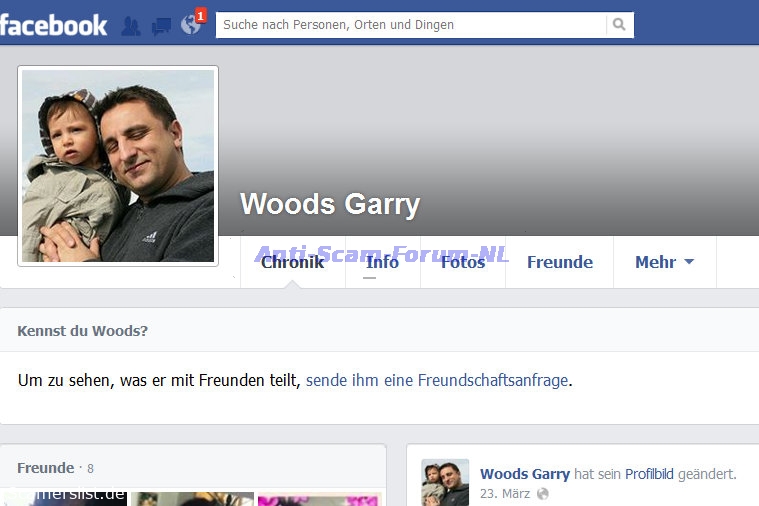This screenshot has width=759, height=506.
Task: Click the Facebook logo
Action: point(54,25)
